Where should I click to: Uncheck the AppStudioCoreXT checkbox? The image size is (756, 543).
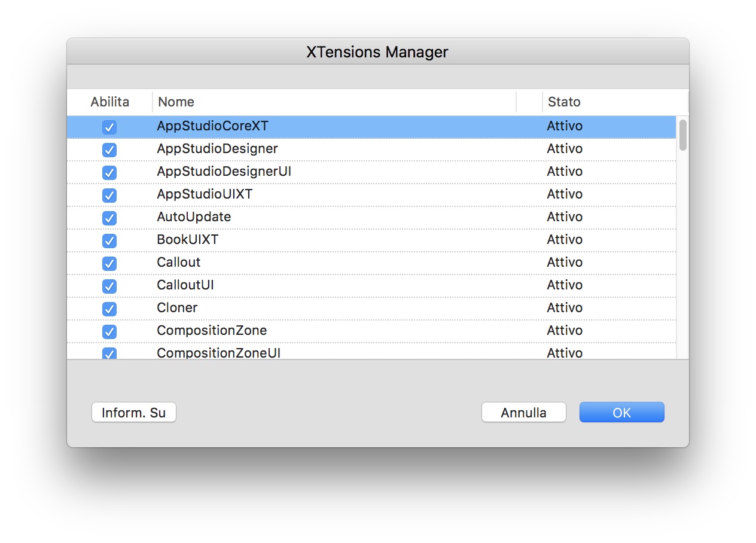(x=109, y=127)
